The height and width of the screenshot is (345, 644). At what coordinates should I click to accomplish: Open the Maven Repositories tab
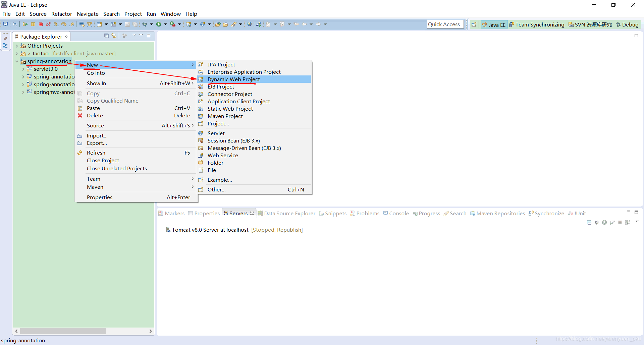(497, 214)
